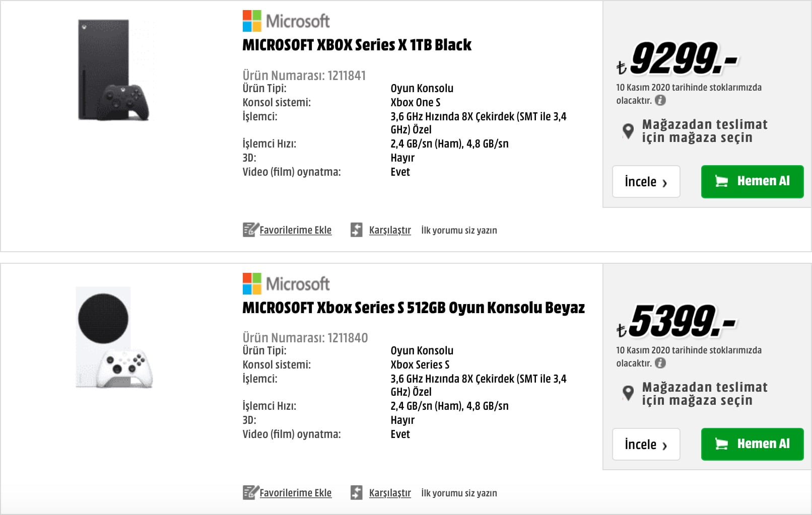Open İlk yorumu siz yazın for Series X
Viewport: 812px width, 515px height.
458,230
